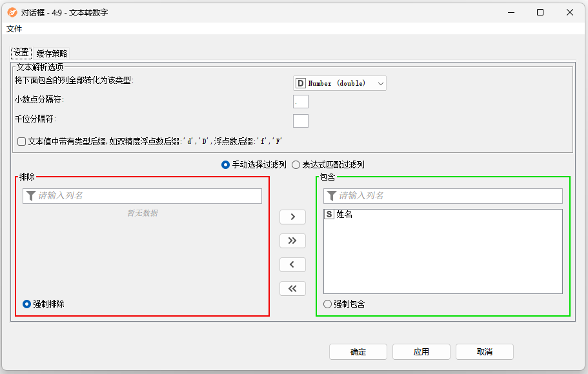
Task: Choose the 强制排除 radio option
Action: (x=27, y=304)
